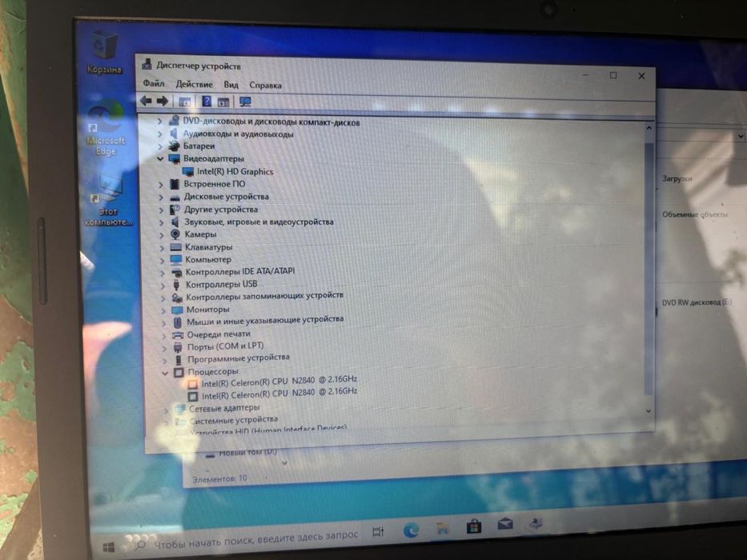Image resolution: width=747 pixels, height=560 pixels.
Task: Click DVD RW дисковод (E:) in Explorer
Action: tap(697, 302)
